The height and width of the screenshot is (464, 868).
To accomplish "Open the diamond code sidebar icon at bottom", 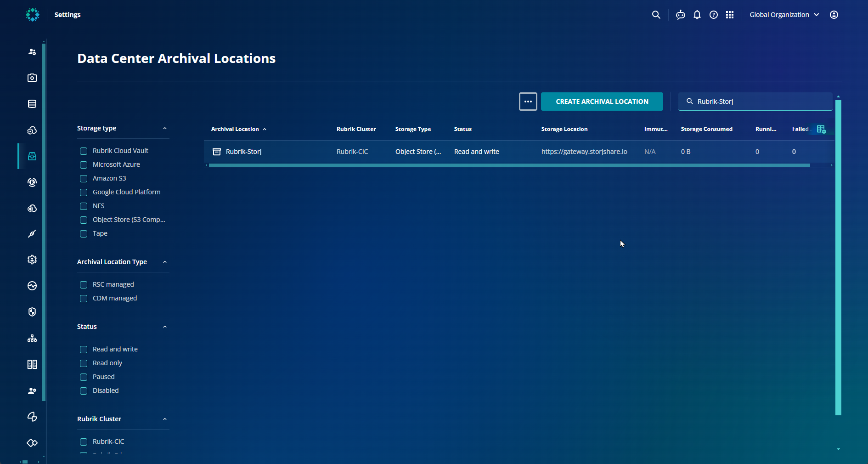I will 32,443.
